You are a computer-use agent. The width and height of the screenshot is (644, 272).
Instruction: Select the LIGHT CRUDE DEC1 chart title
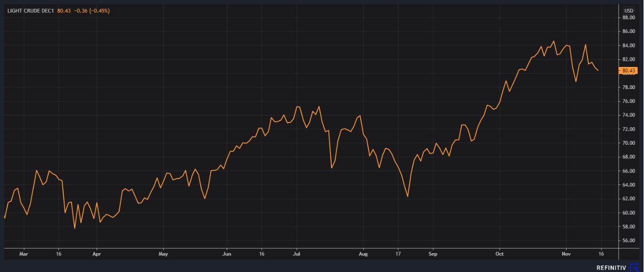(x=30, y=11)
